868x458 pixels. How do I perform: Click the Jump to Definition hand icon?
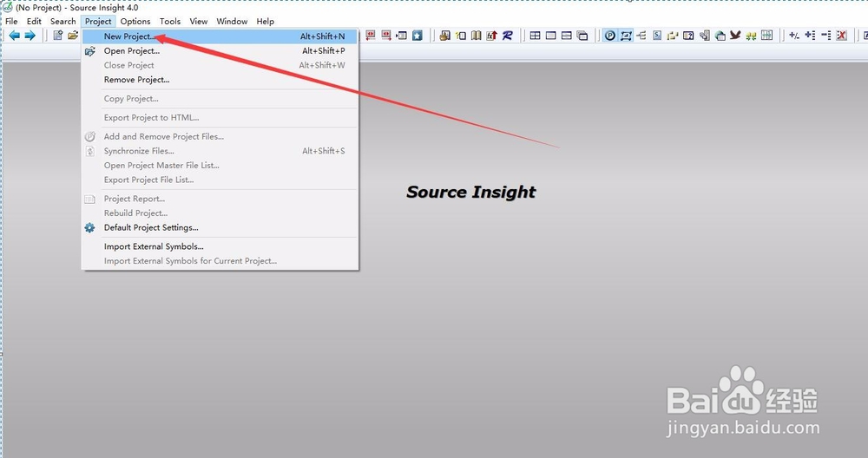pyautogui.click(x=444, y=36)
